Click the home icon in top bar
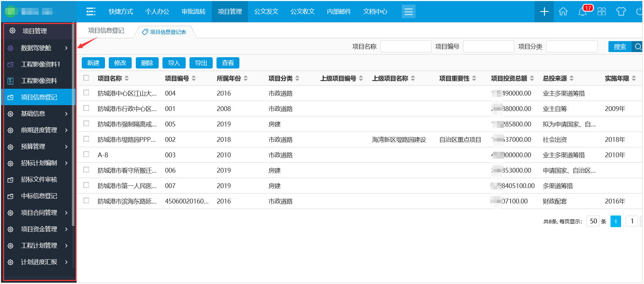Screen dimensions: 644x284 click(563, 12)
